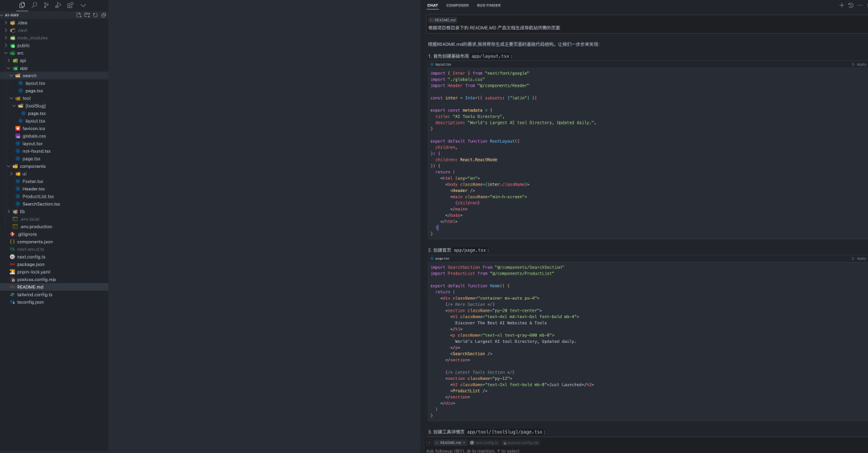Open the Run and Debug view icon
This screenshot has height=453, width=868.
point(58,5)
